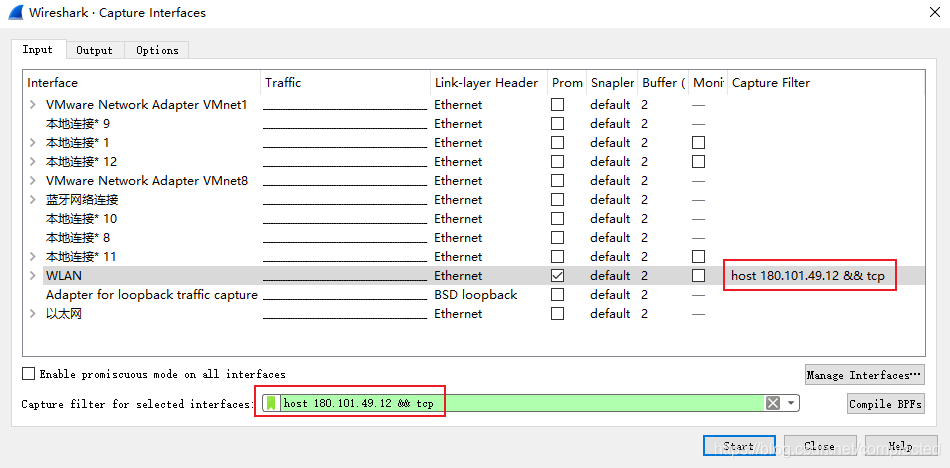Open the Options tab
The image size is (950, 468).
pos(158,50)
